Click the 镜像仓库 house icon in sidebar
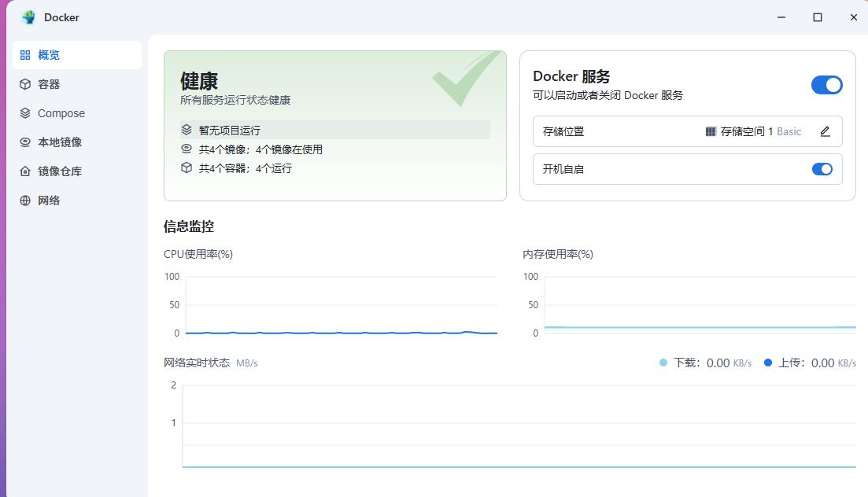This screenshot has height=497, width=868. (25, 171)
